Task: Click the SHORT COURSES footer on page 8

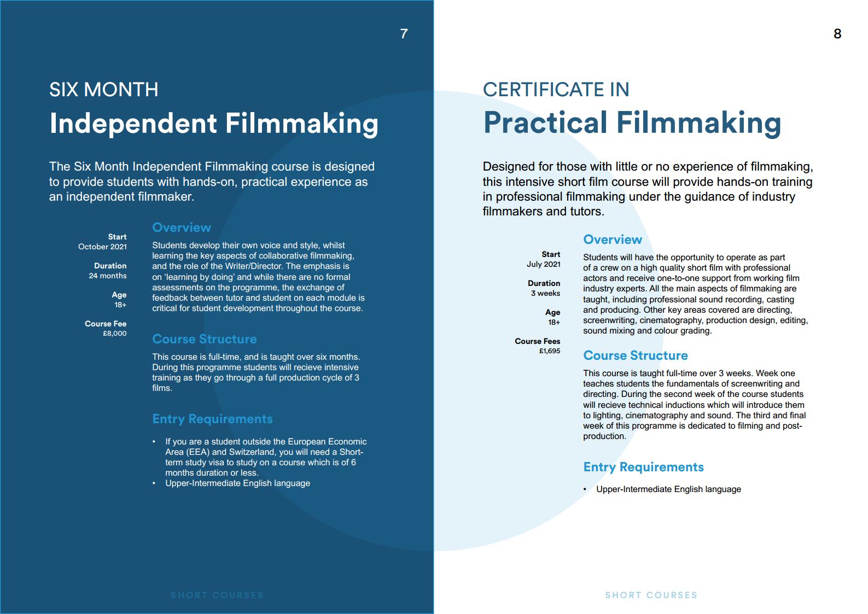Action: [651, 595]
